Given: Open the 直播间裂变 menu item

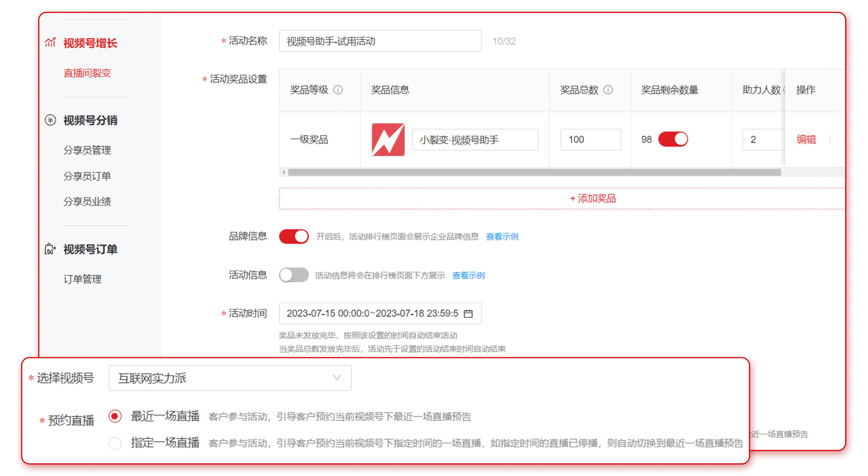Looking at the screenshot, I should point(87,73).
